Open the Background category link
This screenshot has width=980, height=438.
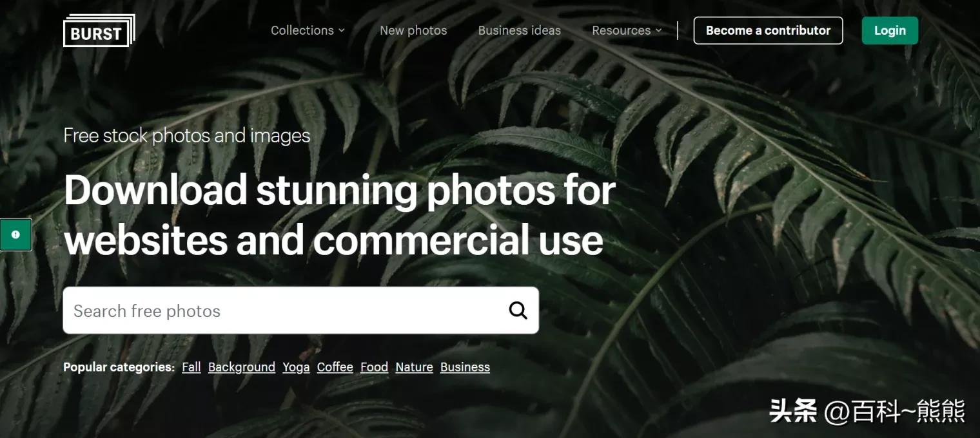point(242,367)
